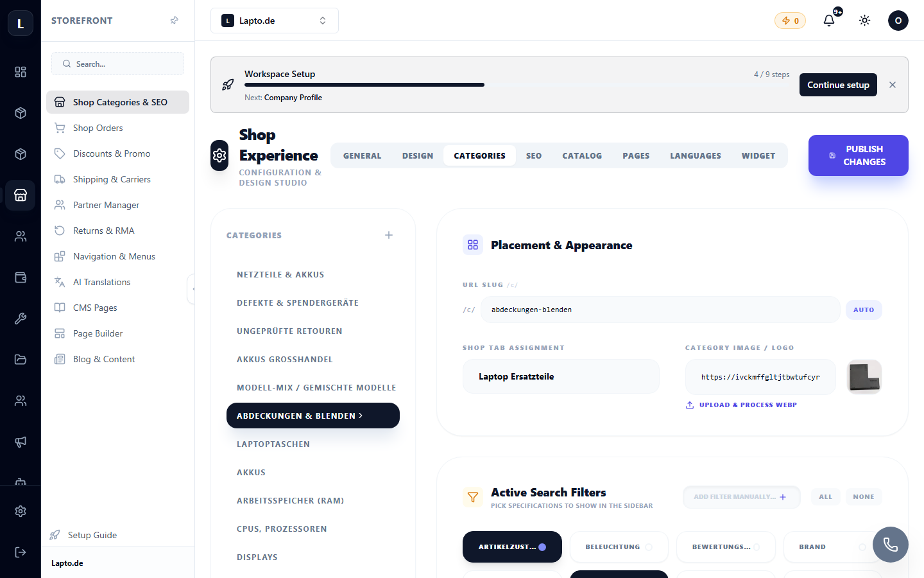The height and width of the screenshot is (578, 924).
Task: Click the energy credits badge
Action: coord(790,21)
